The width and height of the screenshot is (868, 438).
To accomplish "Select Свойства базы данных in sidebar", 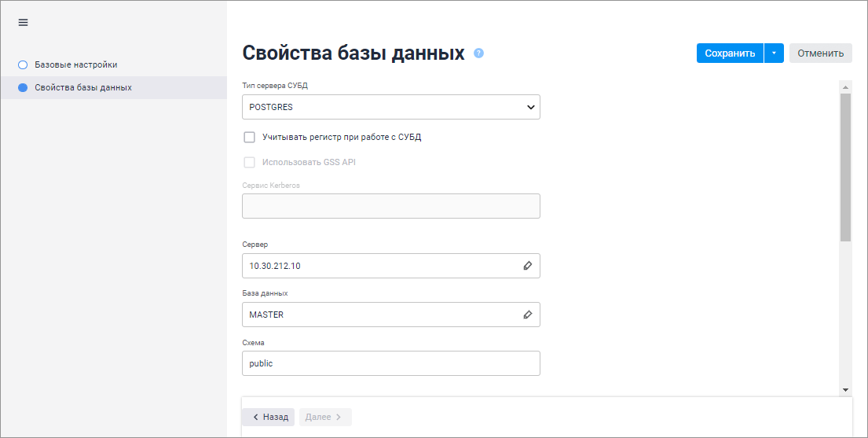I will tap(83, 87).
